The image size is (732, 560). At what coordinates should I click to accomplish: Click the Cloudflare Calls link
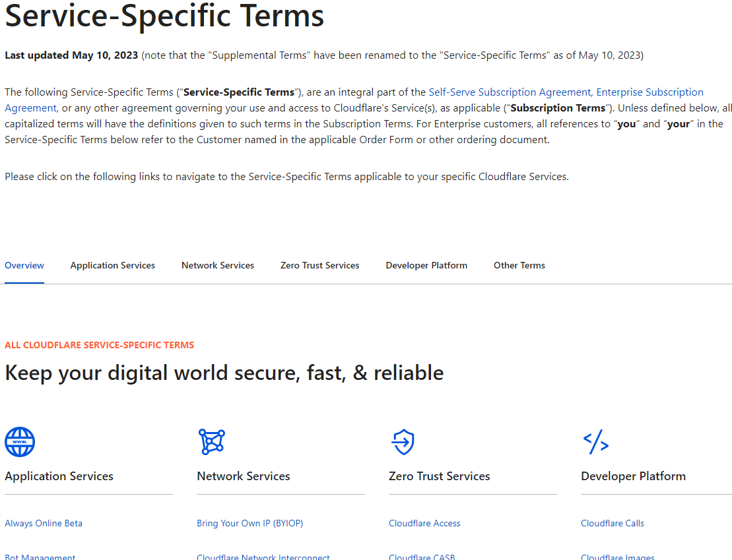tap(613, 524)
